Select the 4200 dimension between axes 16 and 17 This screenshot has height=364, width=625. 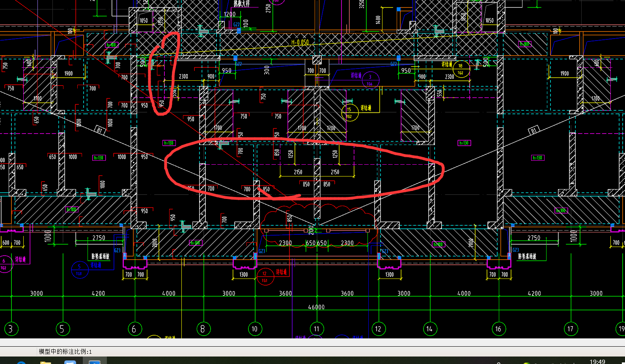(534, 293)
